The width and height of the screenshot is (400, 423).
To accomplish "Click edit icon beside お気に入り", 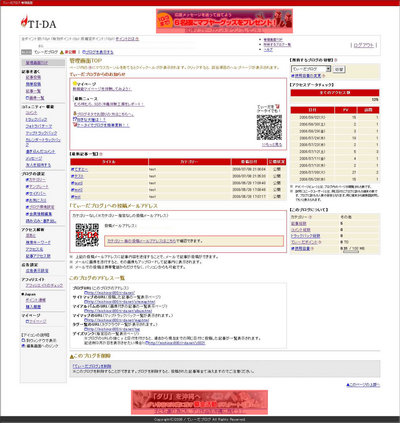I will pyautogui.click(x=27, y=200).
